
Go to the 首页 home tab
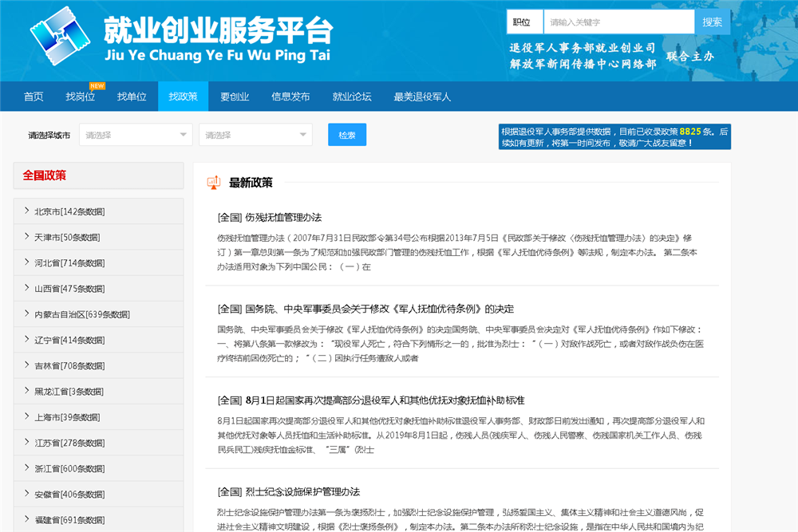(34, 97)
